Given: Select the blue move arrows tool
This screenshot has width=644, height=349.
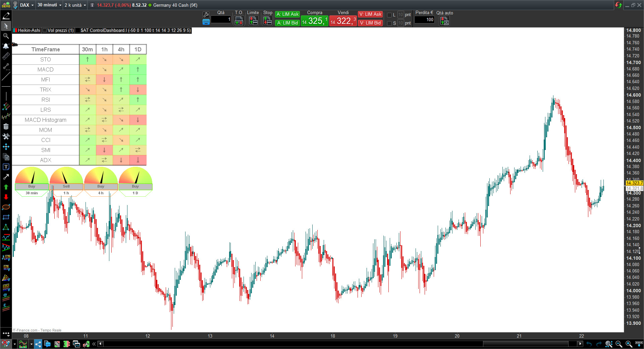Looking at the screenshot, I should tap(6, 147).
